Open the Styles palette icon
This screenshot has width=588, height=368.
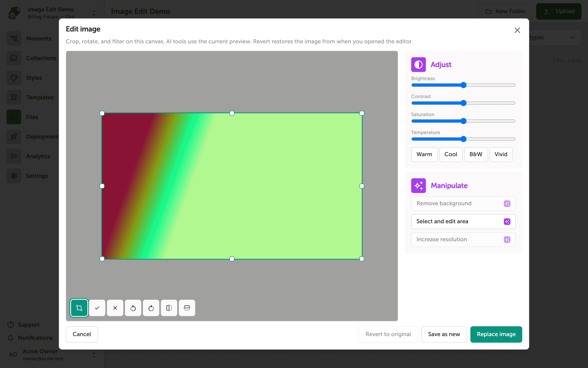tap(14, 78)
